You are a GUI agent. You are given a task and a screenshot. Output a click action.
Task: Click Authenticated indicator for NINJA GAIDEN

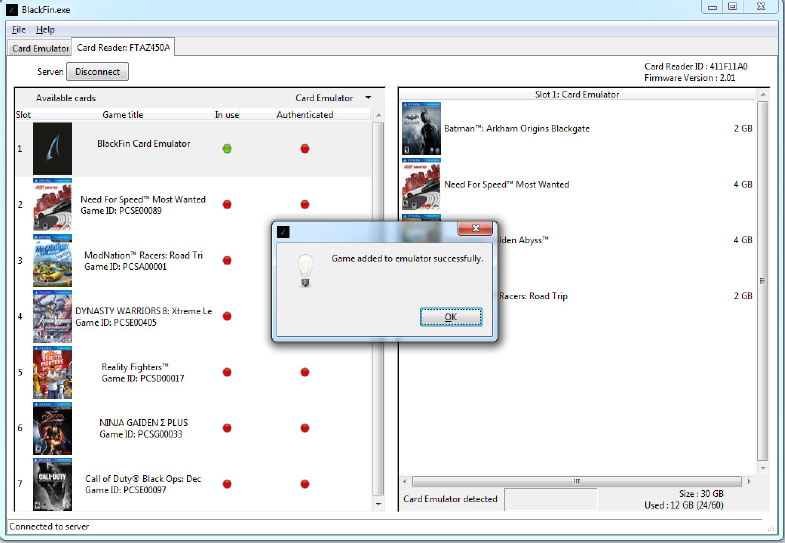pyautogui.click(x=304, y=428)
